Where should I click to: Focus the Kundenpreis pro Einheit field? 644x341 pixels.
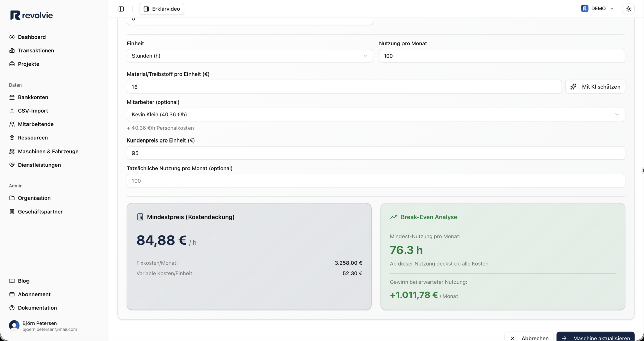[375, 153]
